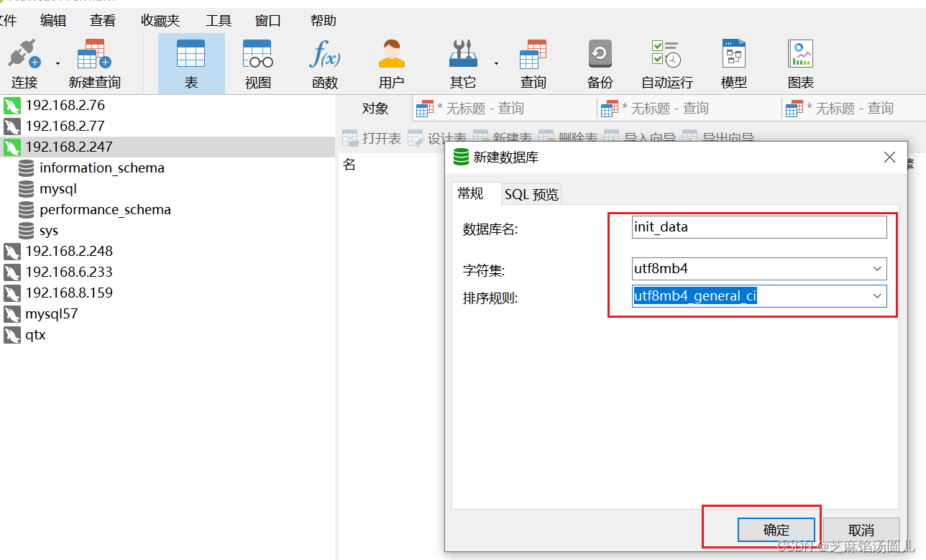Click the connection icon beside 192.168.2.76
The image size is (926, 560).
pos(12,106)
